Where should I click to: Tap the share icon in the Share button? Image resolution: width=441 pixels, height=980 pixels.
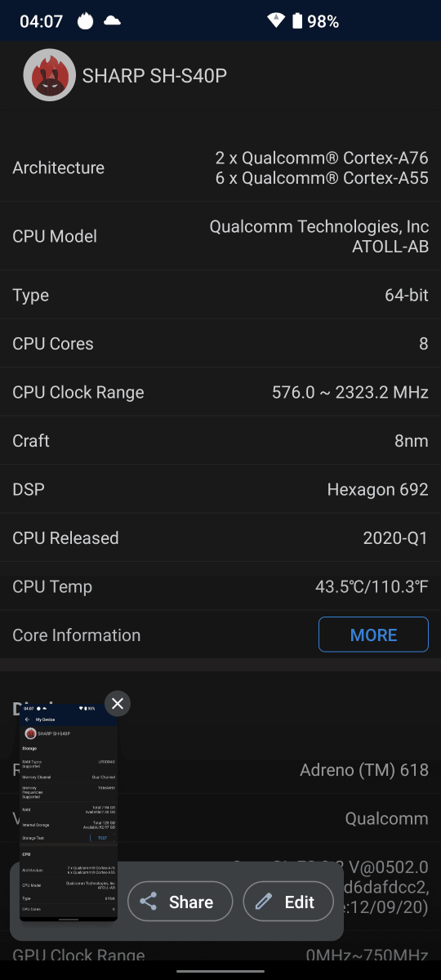149,902
